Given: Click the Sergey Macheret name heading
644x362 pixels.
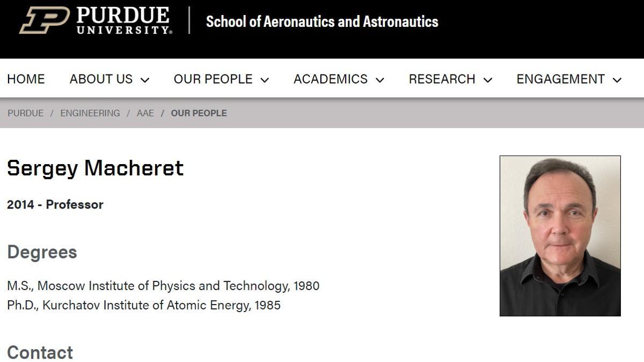Looking at the screenshot, I should 95,168.
